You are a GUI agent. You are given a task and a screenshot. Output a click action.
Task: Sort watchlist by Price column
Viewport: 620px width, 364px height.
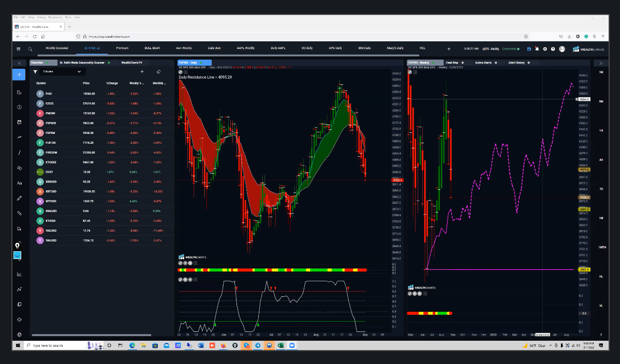click(86, 83)
